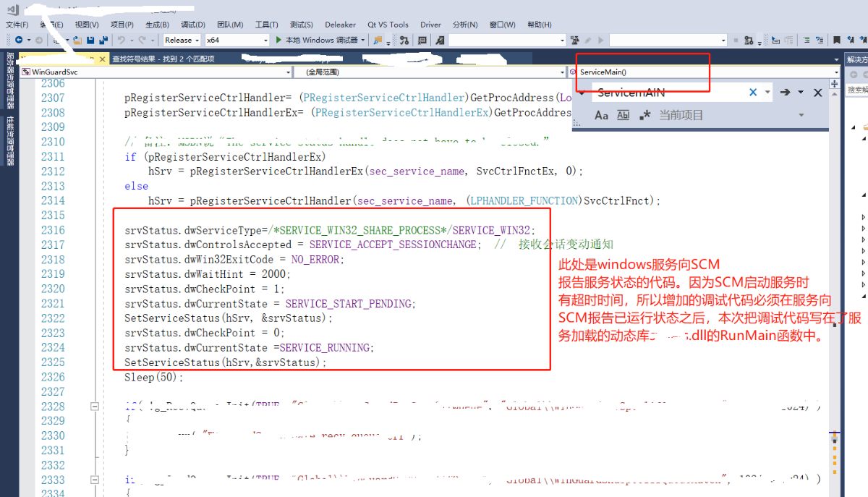Open the 项目(P) menu
868x497 pixels.
click(x=122, y=25)
